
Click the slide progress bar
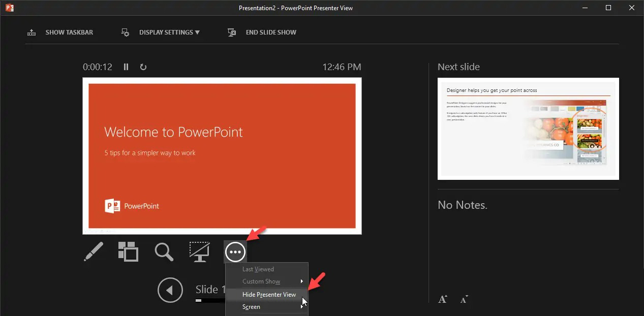pos(210,300)
